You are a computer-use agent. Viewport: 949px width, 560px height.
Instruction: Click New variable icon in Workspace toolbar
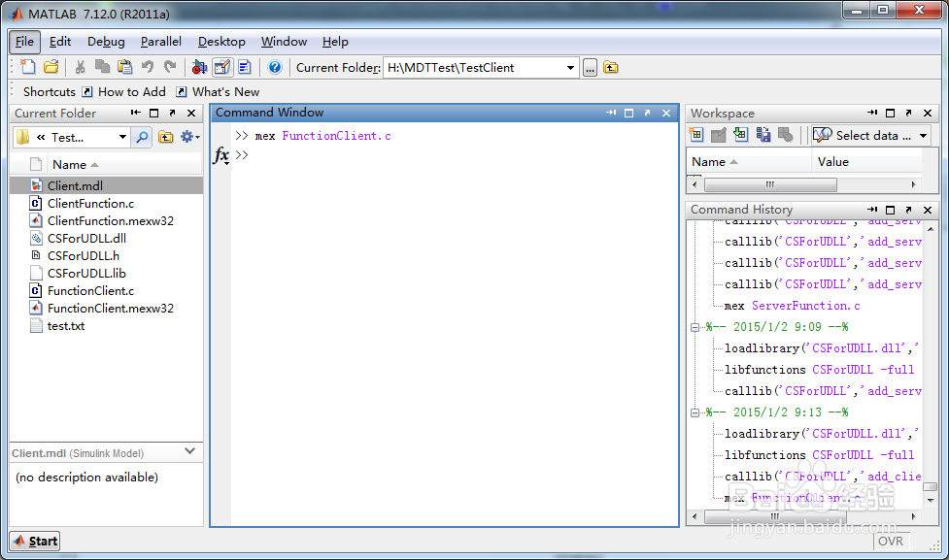pos(696,135)
